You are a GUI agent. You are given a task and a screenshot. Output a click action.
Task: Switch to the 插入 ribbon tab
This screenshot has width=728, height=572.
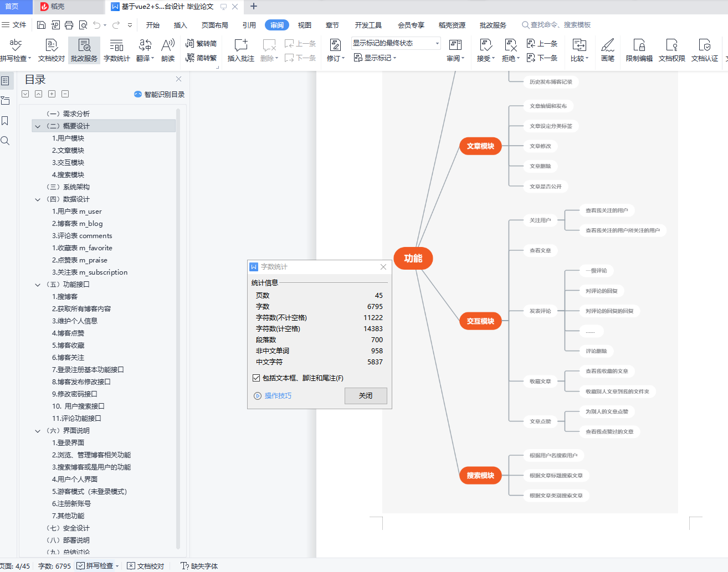click(181, 25)
